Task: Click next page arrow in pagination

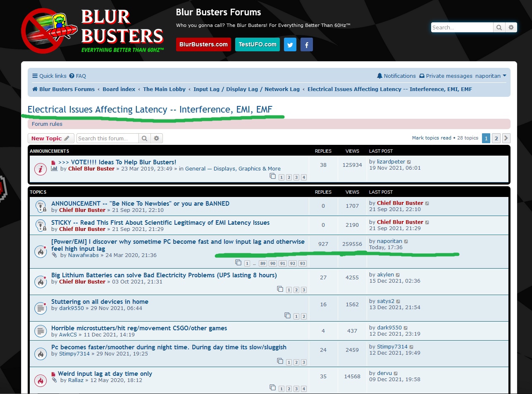Action: [506, 138]
